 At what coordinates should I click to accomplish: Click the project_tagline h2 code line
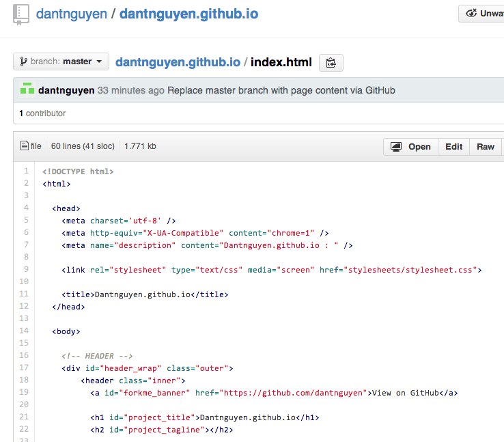162,430
